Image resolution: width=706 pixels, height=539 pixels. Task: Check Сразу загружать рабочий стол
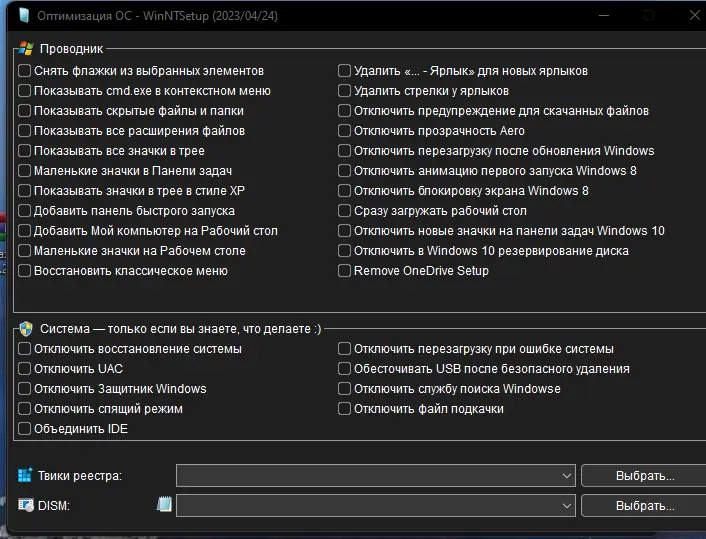(x=344, y=211)
